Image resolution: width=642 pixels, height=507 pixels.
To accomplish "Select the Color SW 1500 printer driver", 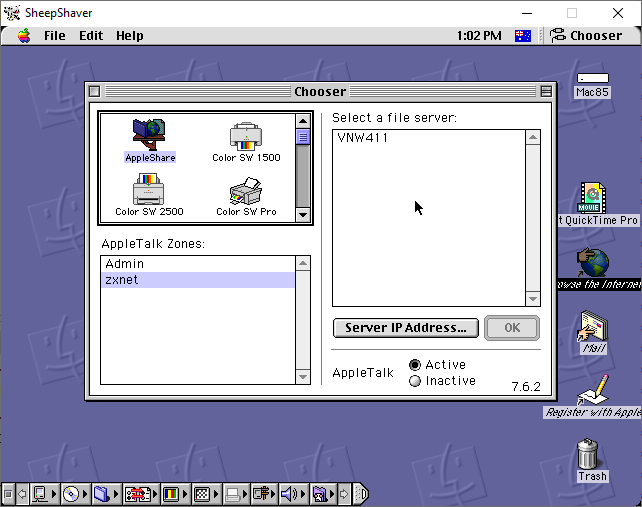I will [x=246, y=142].
